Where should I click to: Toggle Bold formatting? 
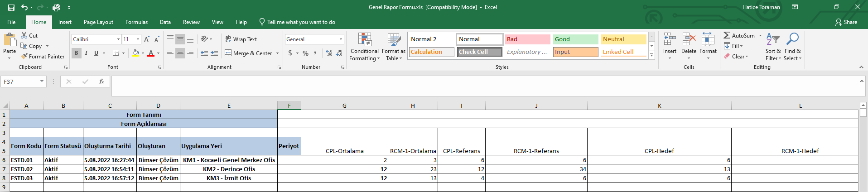click(x=76, y=53)
